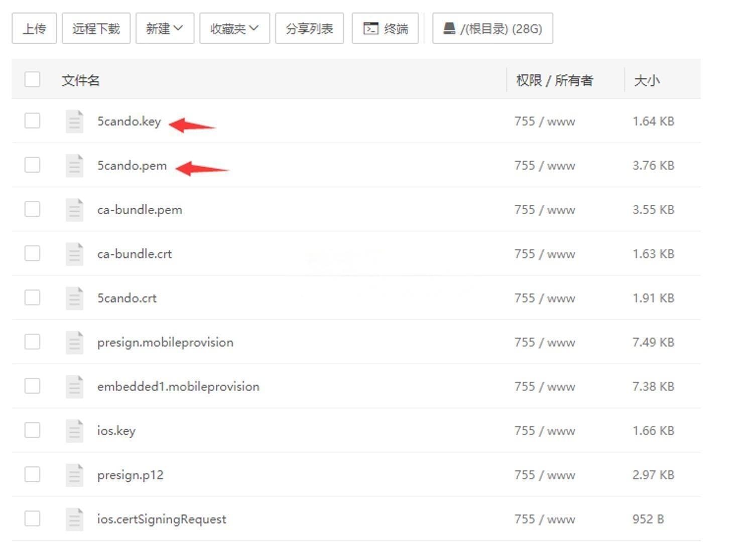The width and height of the screenshot is (756, 550).
Task: Click the file icon for ca-bundle.pem
Action: click(74, 209)
